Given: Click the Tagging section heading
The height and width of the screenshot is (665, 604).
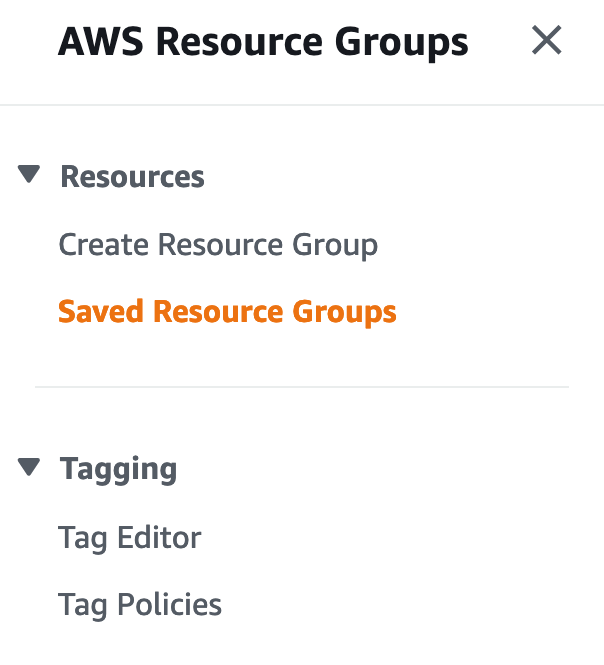Looking at the screenshot, I should coord(118,468).
